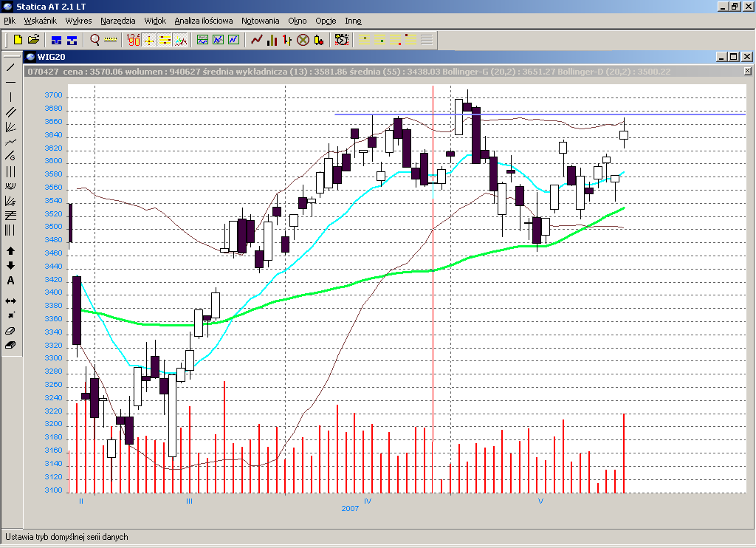Toggle the horizontal grid lines button
The image size is (756, 548).
pyautogui.click(x=165, y=40)
